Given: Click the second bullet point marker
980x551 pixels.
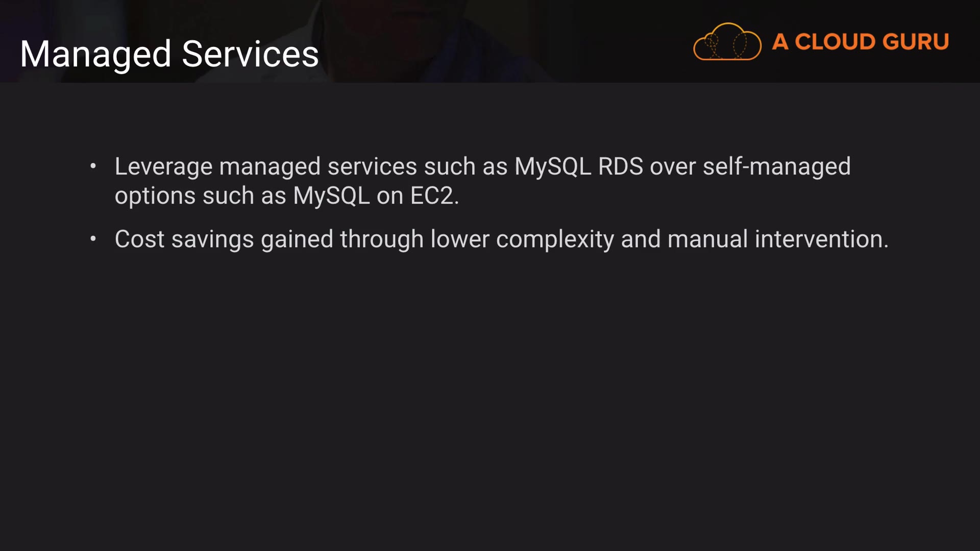Looking at the screenshot, I should [93, 239].
